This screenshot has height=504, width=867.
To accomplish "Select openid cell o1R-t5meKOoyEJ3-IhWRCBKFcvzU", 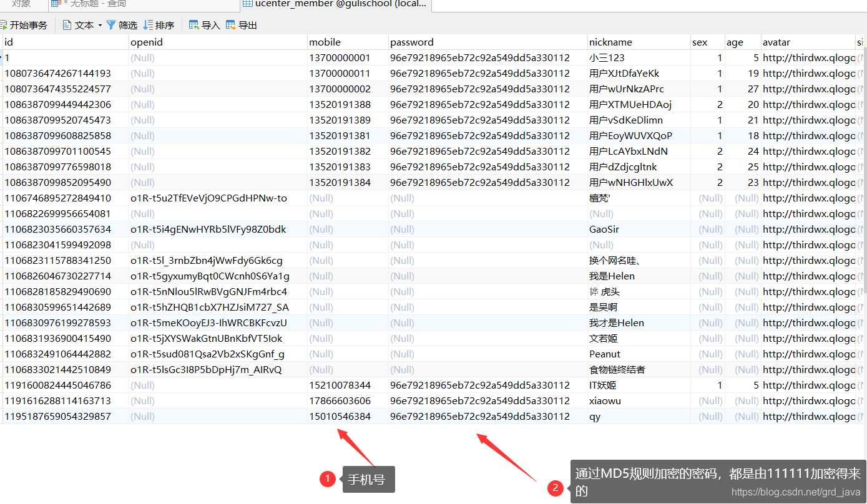I will point(218,323).
